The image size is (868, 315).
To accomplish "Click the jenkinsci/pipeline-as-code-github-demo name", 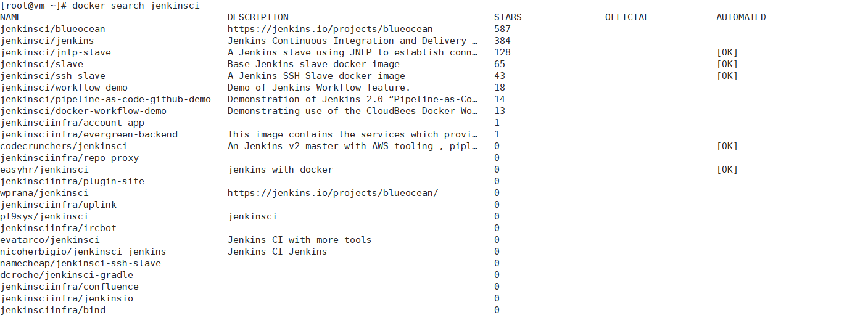I will pyautogui.click(x=105, y=99).
